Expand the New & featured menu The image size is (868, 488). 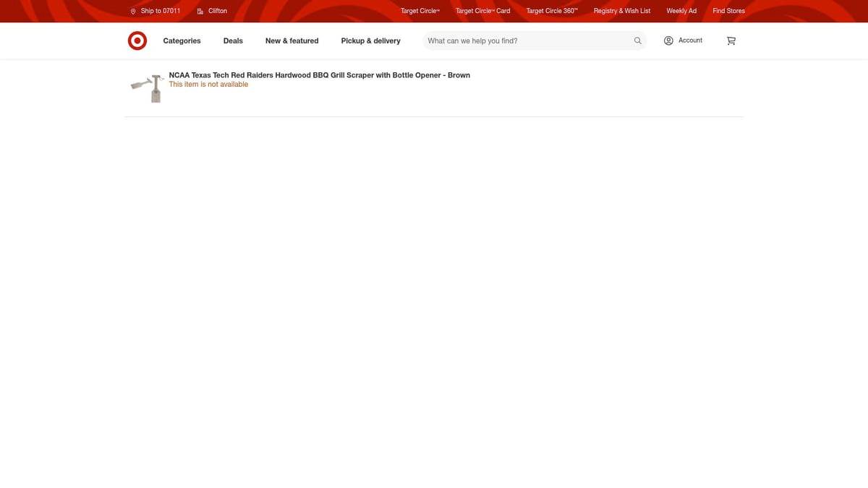[292, 41]
